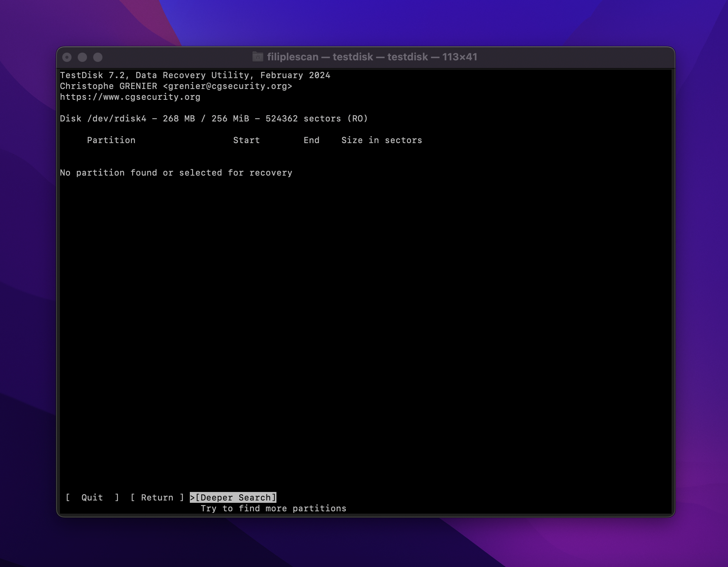Choose the Return option
This screenshot has height=567, width=728.
(157, 497)
